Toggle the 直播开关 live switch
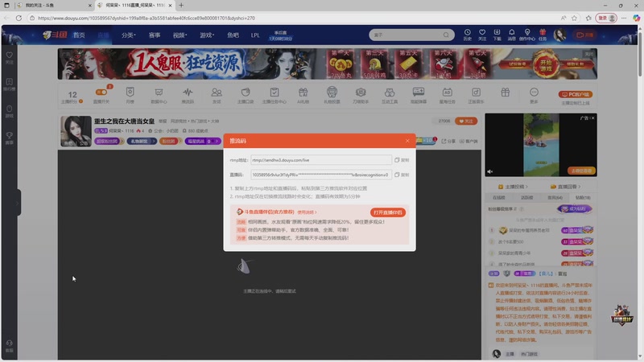This screenshot has width=644, height=362. [x=101, y=95]
